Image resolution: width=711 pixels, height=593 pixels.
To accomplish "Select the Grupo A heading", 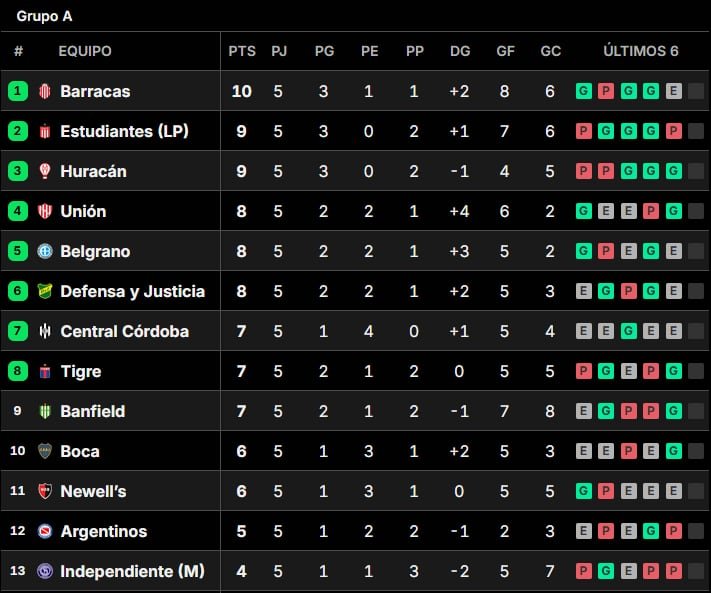I will pos(44,16).
